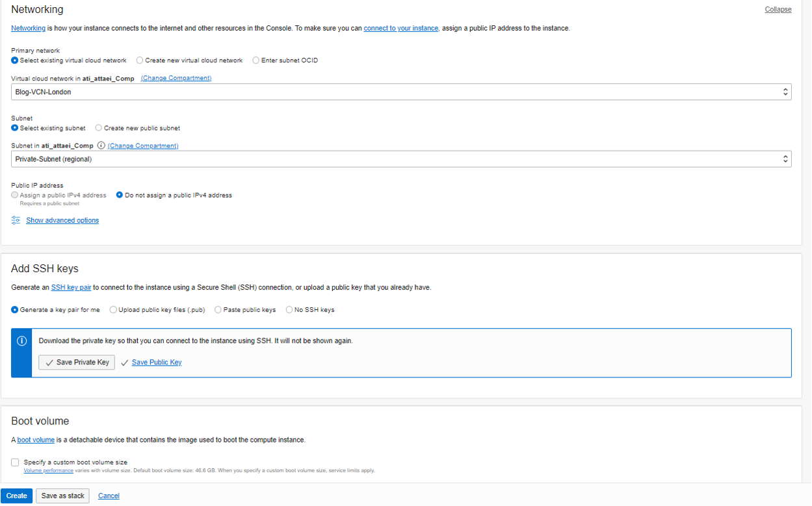Open the Private-Subnet (regional) dropdown

[401, 159]
